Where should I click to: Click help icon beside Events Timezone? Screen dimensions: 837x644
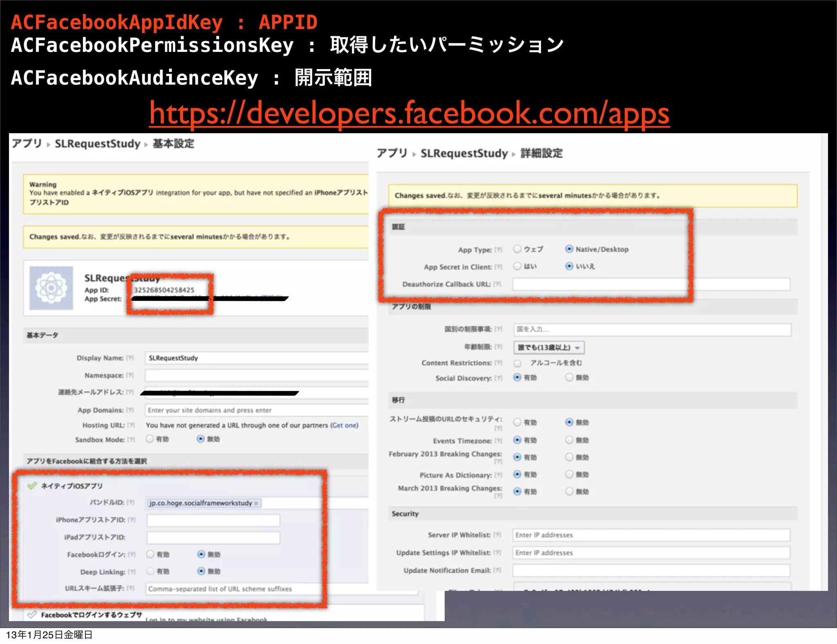tap(498, 441)
